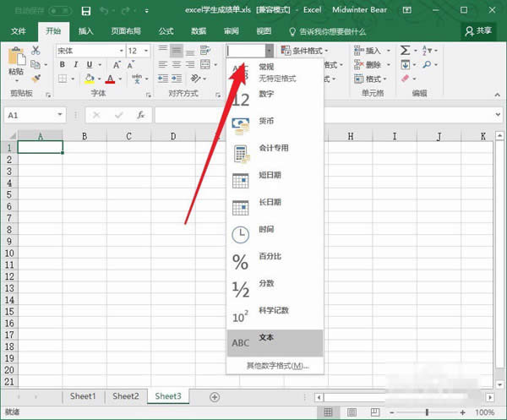This screenshot has width=507, height=420.
Task: Toggle the AutoSave switch
Action: [x=60, y=10]
